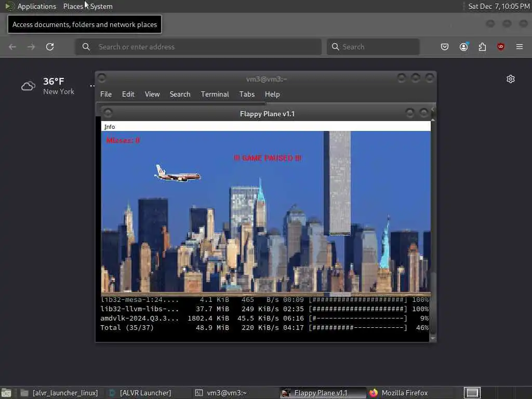Open the Applications menu
Image resolution: width=532 pixels, height=399 pixels.
pyautogui.click(x=37, y=6)
